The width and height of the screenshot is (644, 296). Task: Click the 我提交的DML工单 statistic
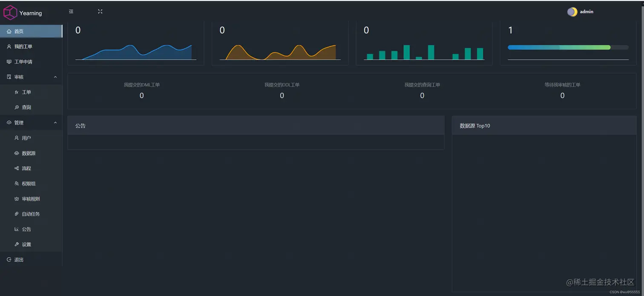coord(142,90)
